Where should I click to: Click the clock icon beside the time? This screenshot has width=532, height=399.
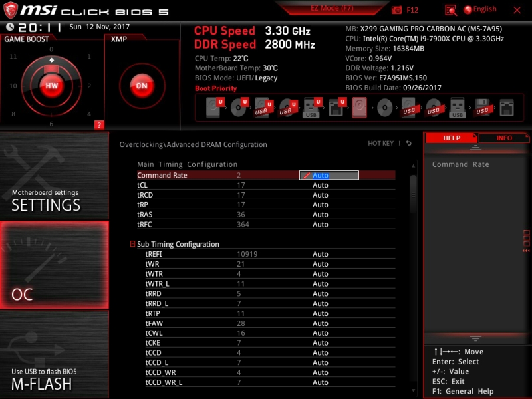[x=10, y=27]
